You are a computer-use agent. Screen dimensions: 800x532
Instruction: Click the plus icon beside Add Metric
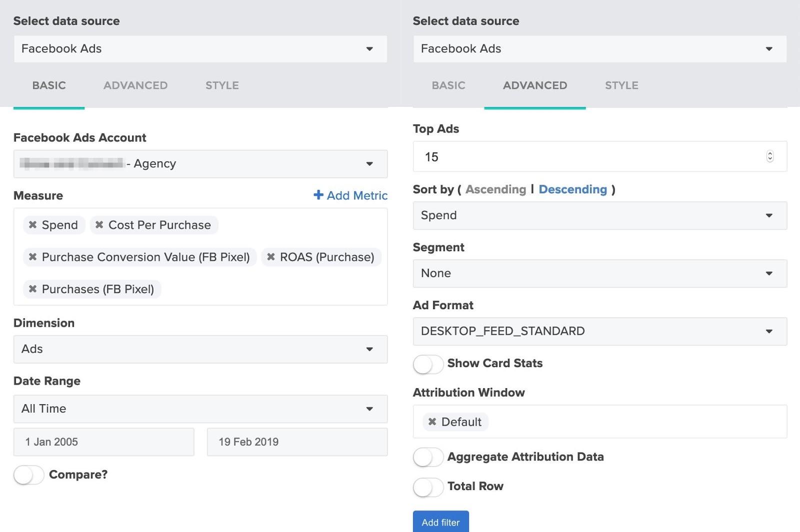(x=318, y=195)
